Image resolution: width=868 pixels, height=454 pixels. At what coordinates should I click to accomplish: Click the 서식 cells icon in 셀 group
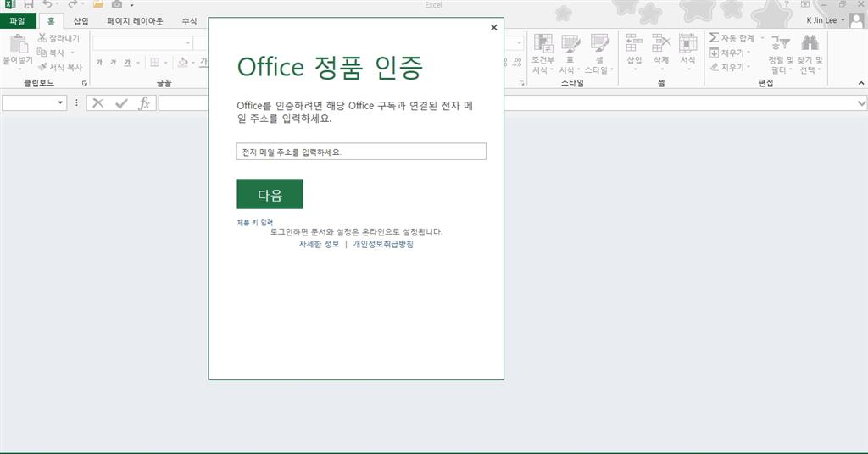click(687, 43)
